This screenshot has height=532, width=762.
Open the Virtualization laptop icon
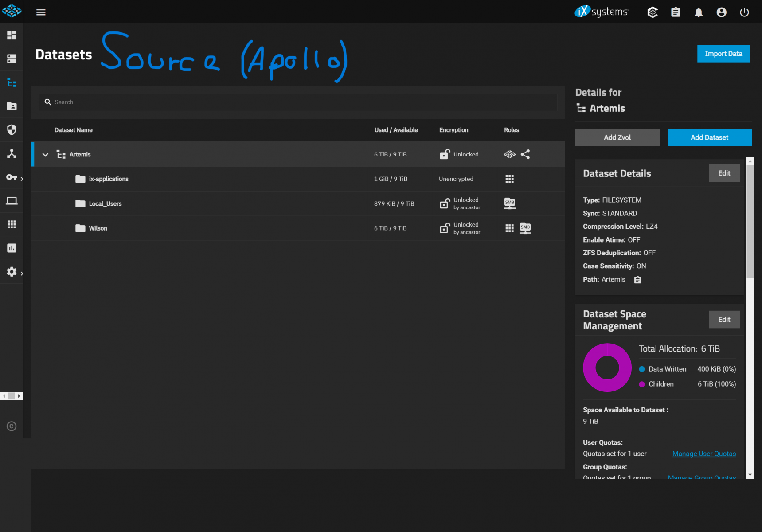pyautogui.click(x=12, y=201)
